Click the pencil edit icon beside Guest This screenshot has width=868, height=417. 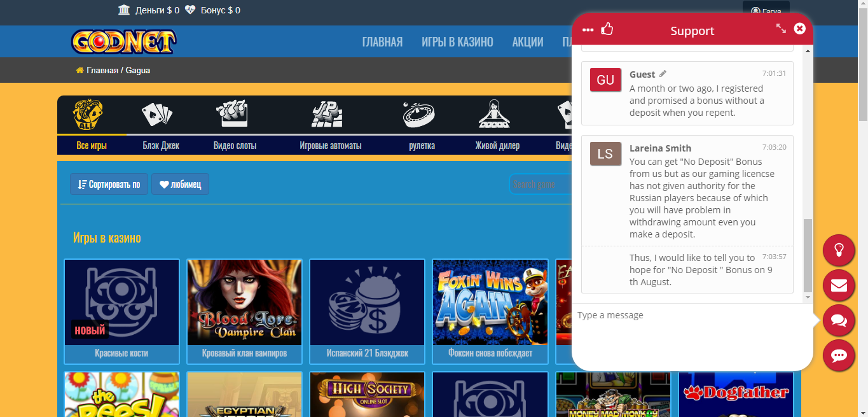[x=663, y=74]
